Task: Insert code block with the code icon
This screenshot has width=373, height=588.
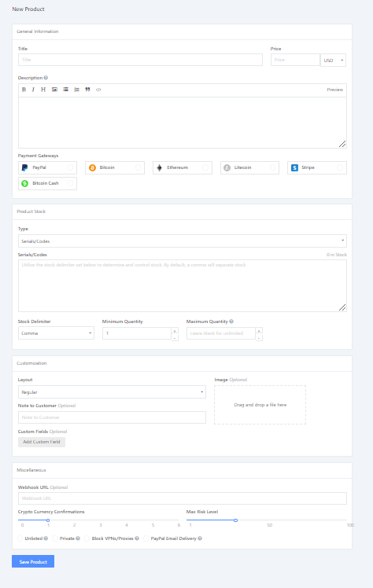Action: coord(98,90)
